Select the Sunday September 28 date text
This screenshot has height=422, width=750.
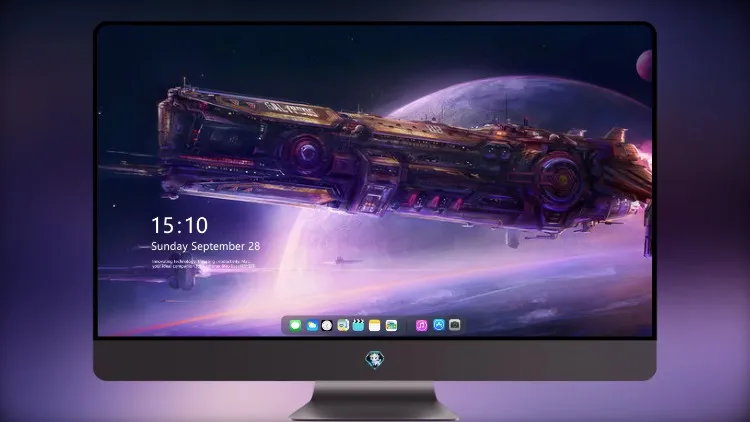[206, 246]
